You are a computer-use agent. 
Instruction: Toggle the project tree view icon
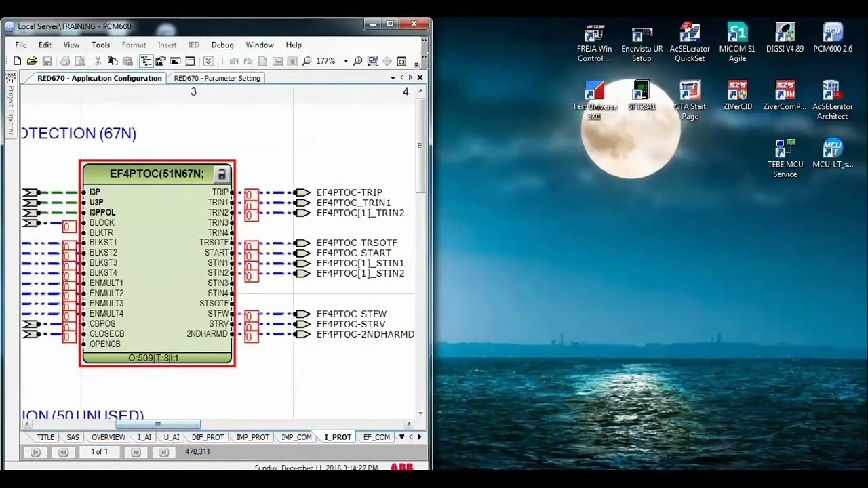(146, 61)
